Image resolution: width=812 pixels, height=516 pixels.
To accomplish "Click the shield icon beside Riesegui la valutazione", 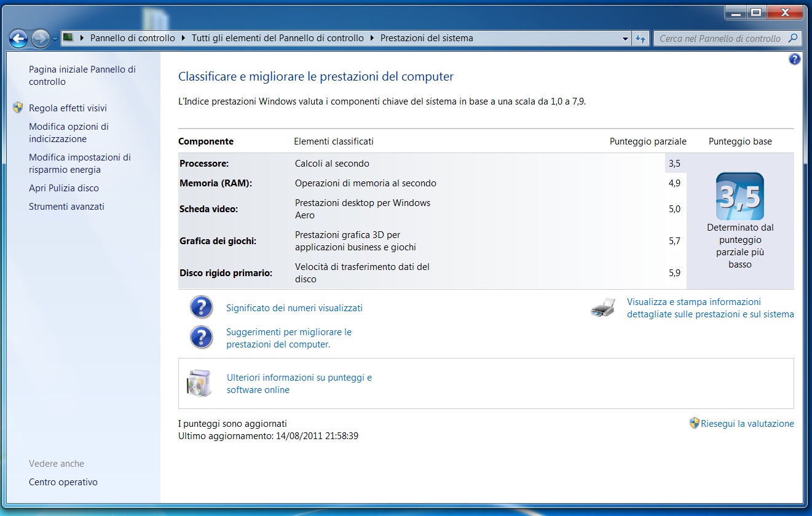I will click(695, 423).
